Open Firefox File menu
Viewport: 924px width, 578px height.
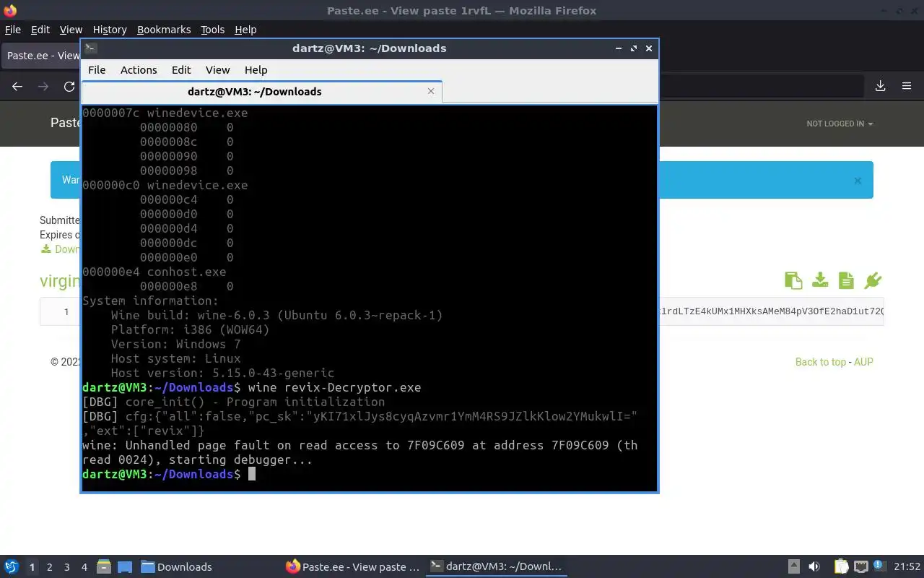point(13,30)
